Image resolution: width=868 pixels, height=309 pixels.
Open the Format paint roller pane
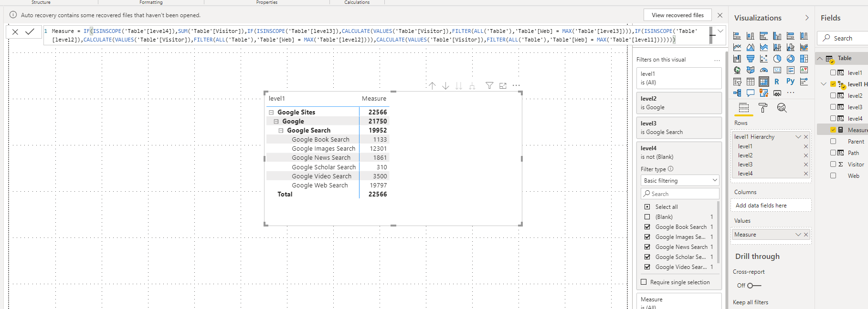763,108
